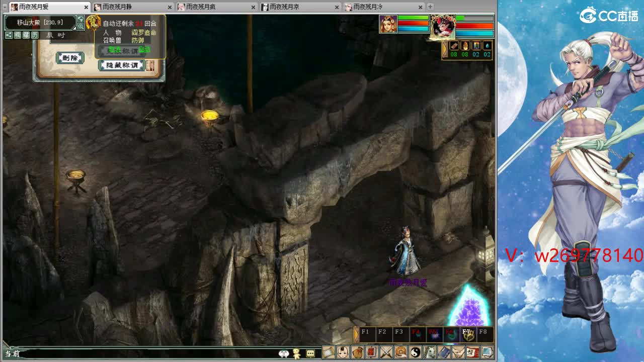
Task: Click the 榜 ranking icon
Action: 18,35
